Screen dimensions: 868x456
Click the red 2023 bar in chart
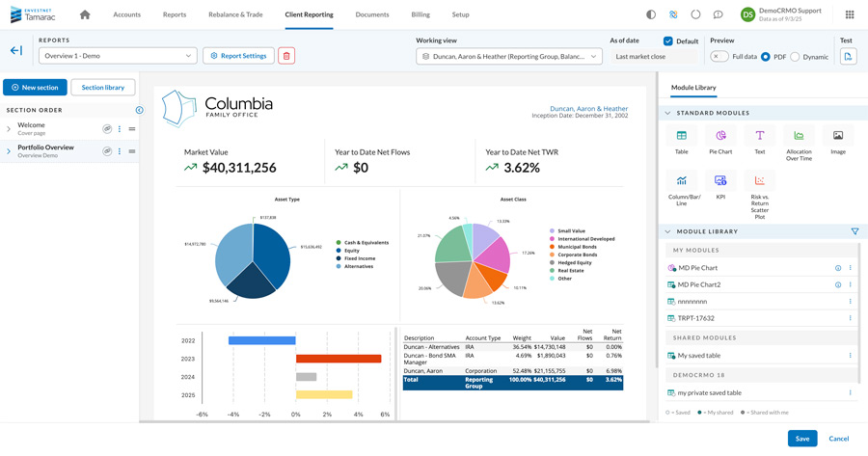[339, 359]
